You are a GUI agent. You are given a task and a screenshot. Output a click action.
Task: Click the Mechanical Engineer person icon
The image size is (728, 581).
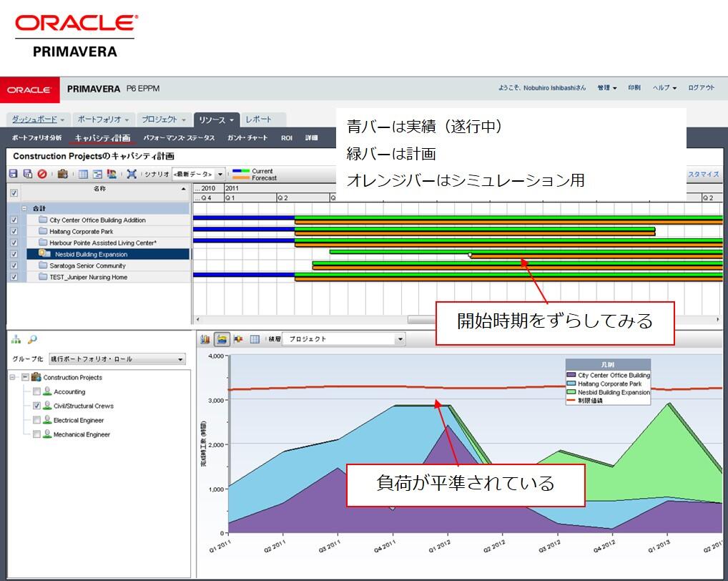pyautogui.click(x=47, y=434)
